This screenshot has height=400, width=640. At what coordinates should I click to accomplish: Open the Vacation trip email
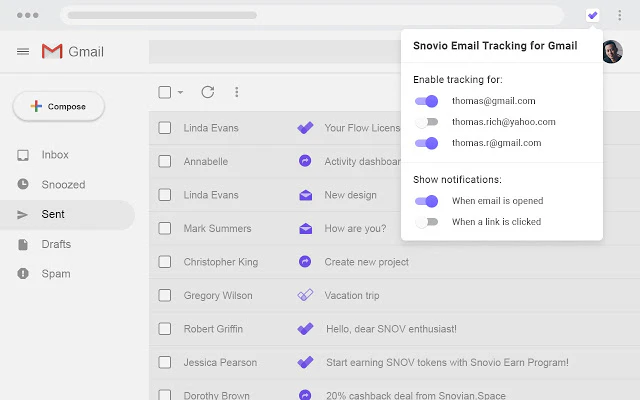(x=352, y=296)
